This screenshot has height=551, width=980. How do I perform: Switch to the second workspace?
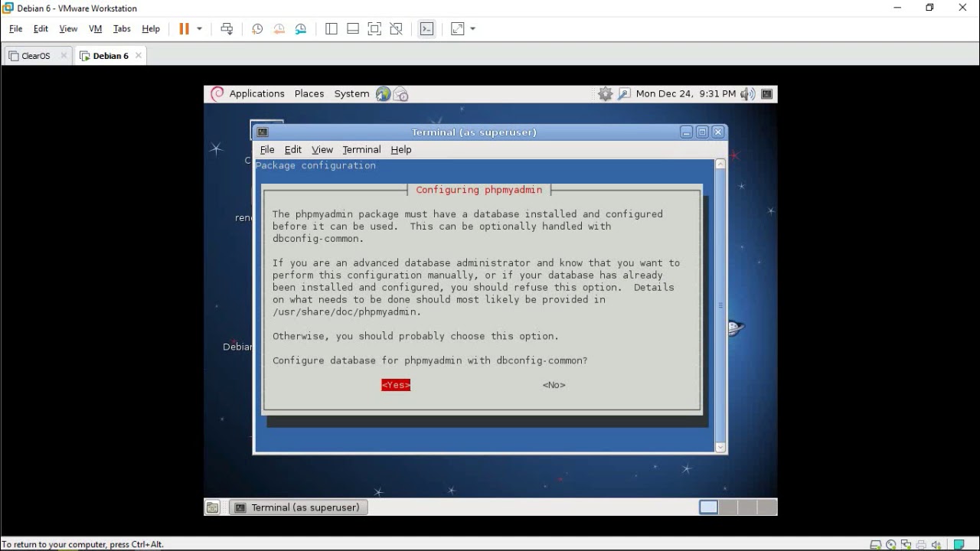727,507
